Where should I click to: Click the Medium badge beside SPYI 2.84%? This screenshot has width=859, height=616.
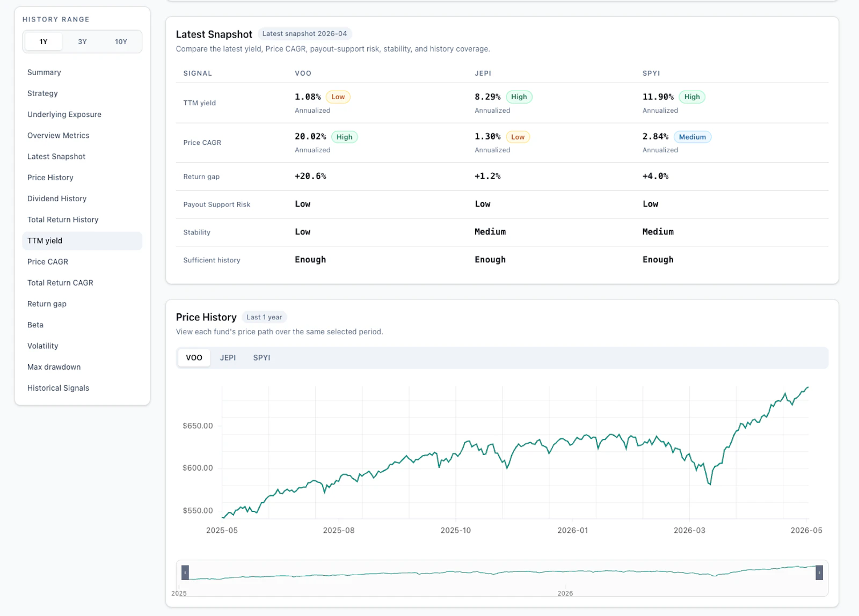[692, 137]
